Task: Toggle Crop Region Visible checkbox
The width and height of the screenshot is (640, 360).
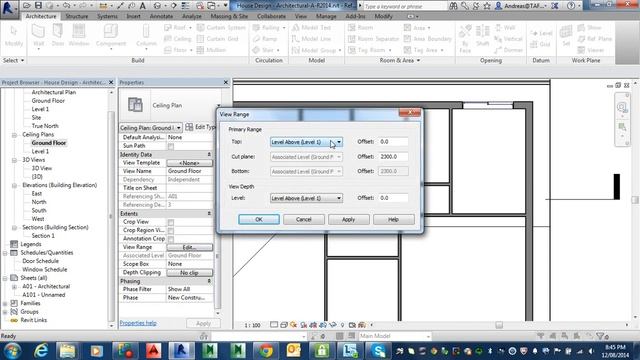Action: (x=171, y=231)
